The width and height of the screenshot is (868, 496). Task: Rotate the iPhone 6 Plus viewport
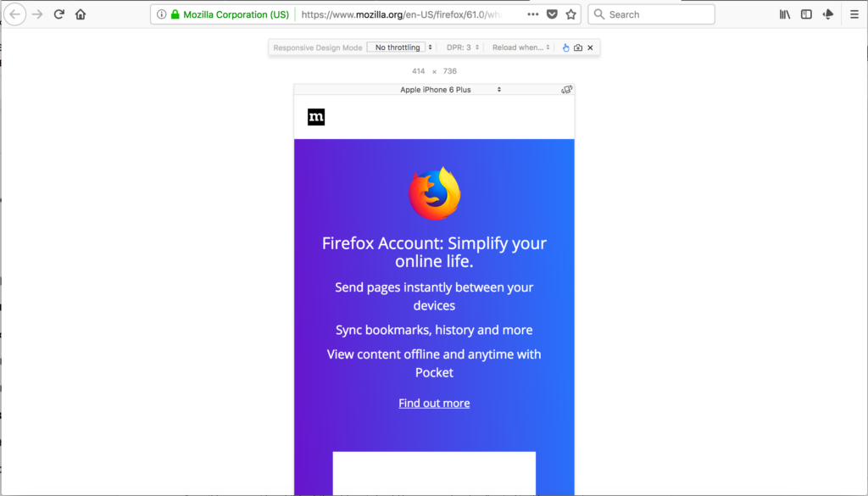[567, 90]
